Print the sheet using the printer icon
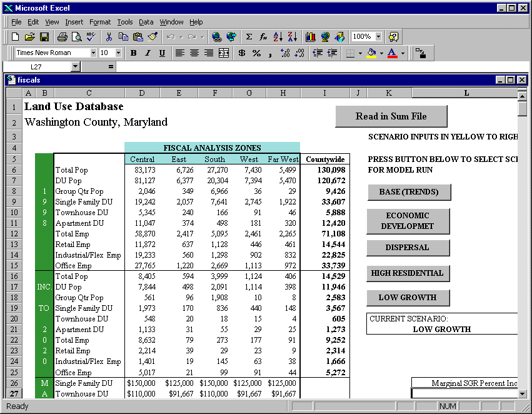Image resolution: width=532 pixels, height=414 pixels. pyautogui.click(x=62, y=37)
